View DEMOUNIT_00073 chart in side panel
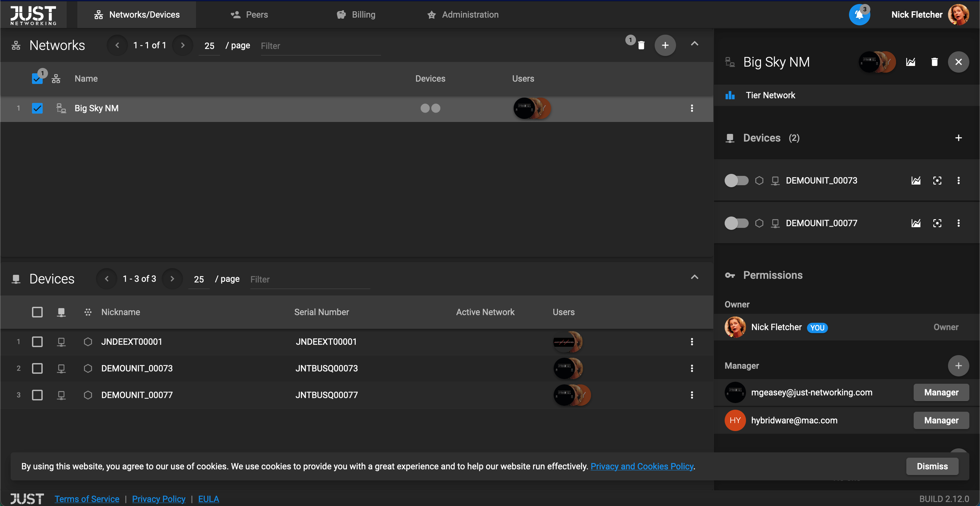 click(x=916, y=181)
